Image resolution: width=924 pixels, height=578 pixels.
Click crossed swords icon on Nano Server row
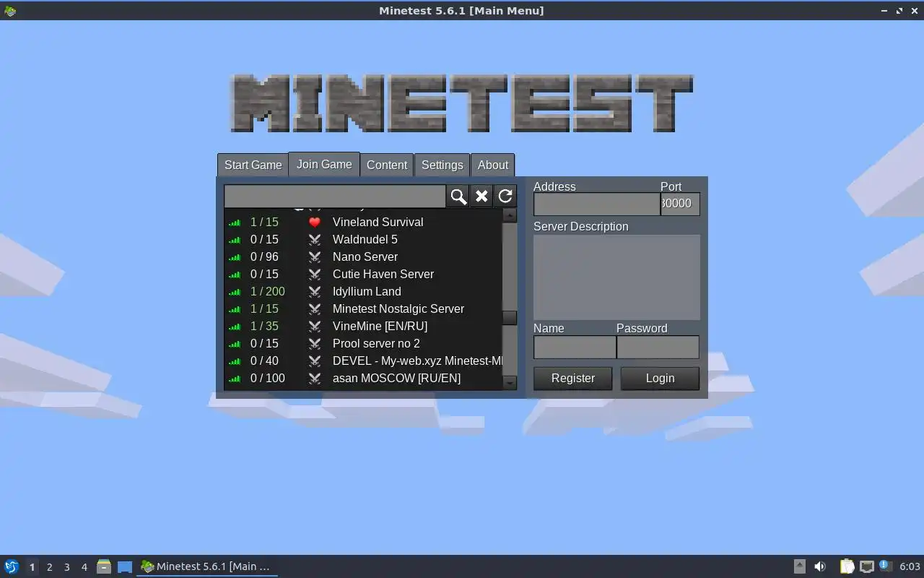point(315,256)
